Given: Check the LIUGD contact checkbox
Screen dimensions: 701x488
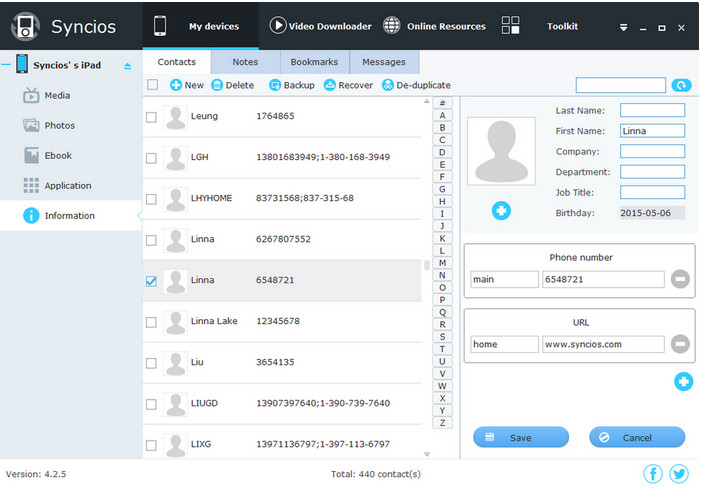Looking at the screenshot, I should tap(151, 404).
